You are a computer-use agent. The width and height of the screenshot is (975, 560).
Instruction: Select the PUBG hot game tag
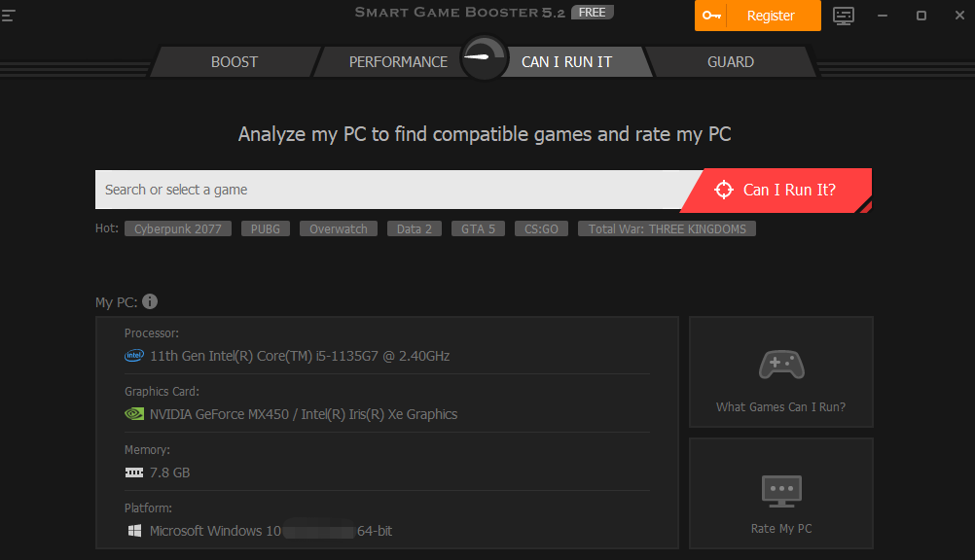pyautogui.click(x=266, y=228)
